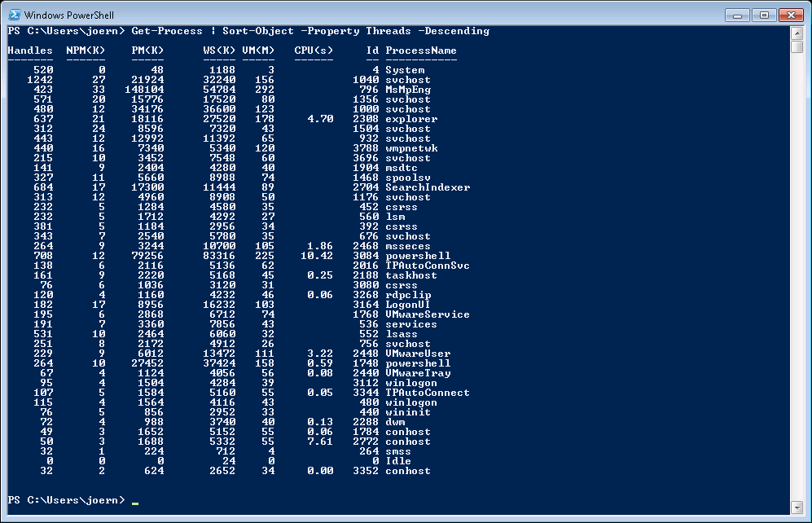Image resolution: width=812 pixels, height=523 pixels.
Task: Click the WS value 83316
Action: point(219,256)
